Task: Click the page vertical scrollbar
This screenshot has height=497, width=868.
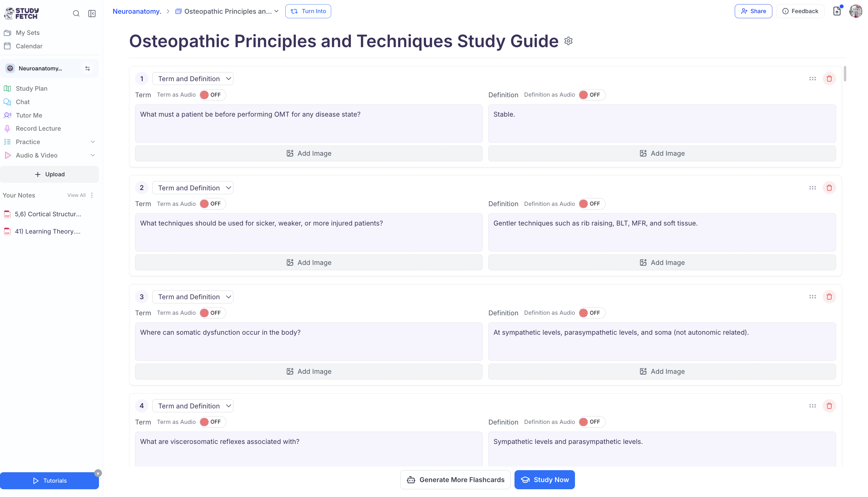Action: click(x=845, y=74)
